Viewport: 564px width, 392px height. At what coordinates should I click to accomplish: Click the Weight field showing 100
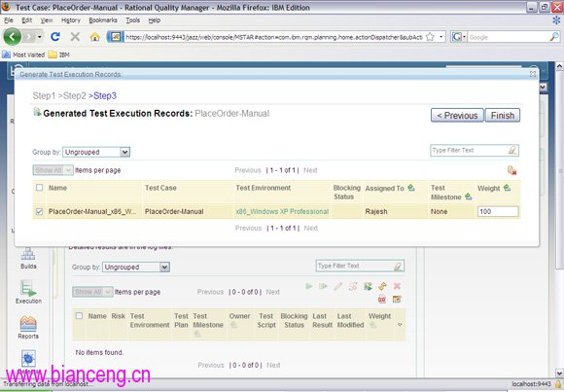click(x=498, y=212)
